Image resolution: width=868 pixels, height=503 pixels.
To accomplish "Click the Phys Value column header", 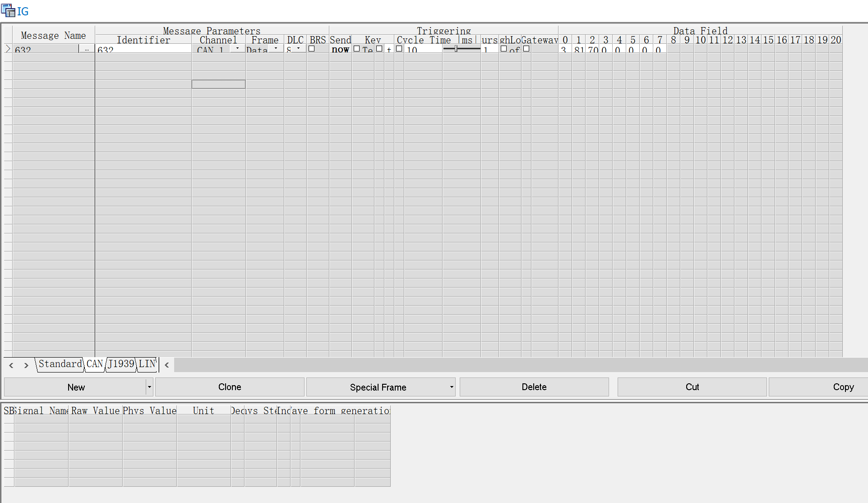I will point(149,410).
